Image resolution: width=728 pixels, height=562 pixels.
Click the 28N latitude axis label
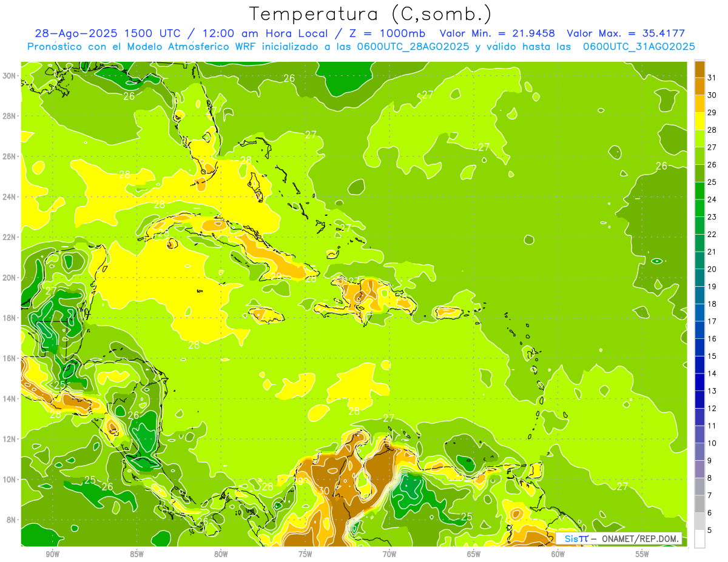10,116
